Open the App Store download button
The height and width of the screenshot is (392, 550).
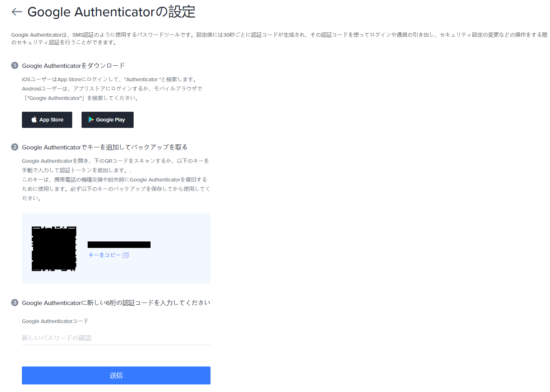[x=47, y=120]
